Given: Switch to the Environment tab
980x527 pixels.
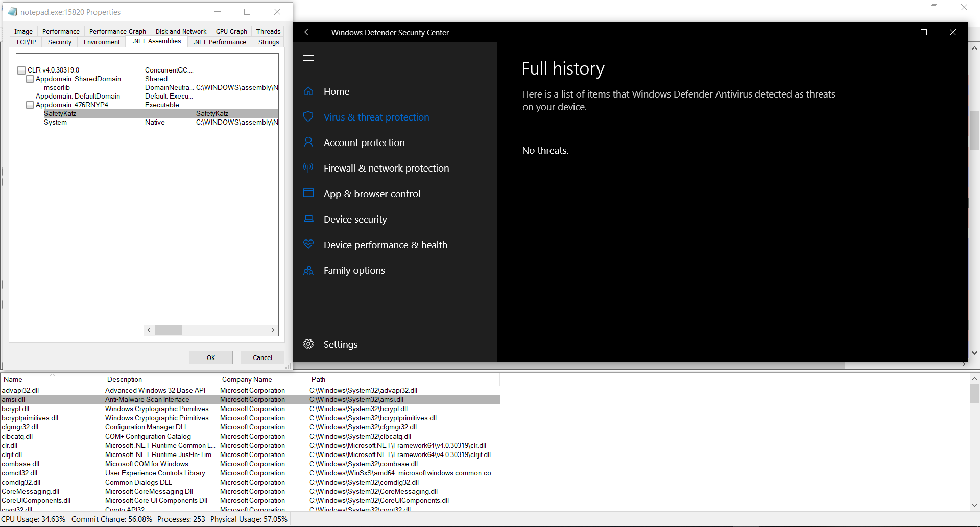Looking at the screenshot, I should pos(102,42).
